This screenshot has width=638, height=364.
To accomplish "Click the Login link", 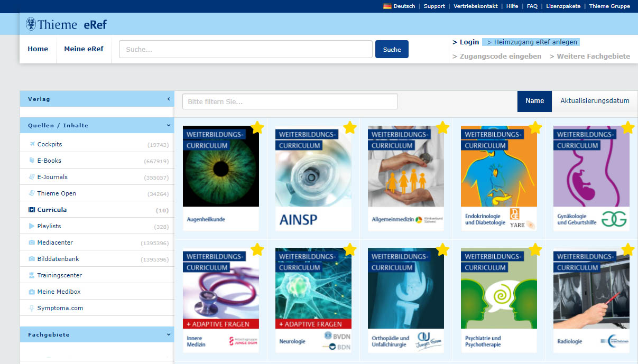I will tap(466, 42).
